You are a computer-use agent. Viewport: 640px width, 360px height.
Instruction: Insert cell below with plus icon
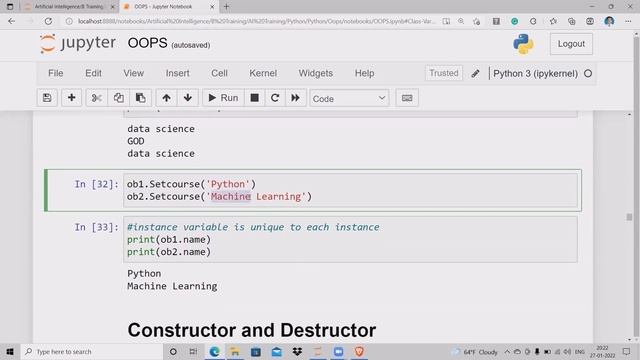[x=71, y=98]
